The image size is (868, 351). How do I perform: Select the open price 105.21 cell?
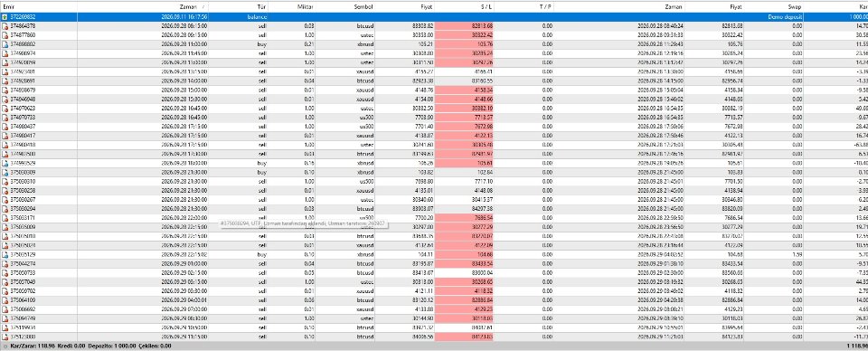(426, 44)
